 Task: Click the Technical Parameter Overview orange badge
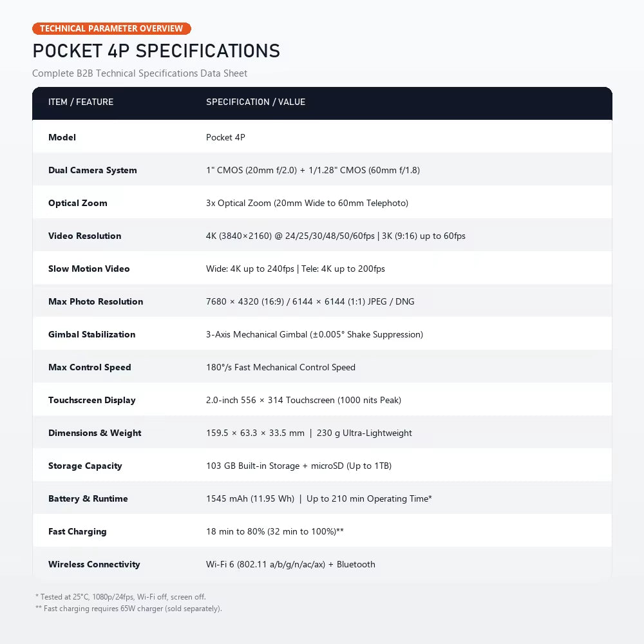coord(111,28)
